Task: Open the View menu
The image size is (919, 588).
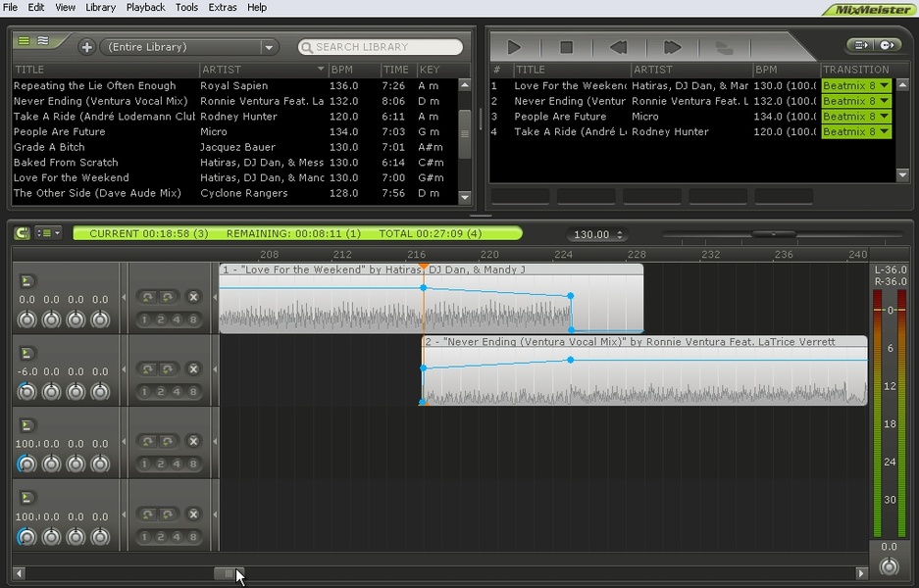Action: (x=65, y=7)
